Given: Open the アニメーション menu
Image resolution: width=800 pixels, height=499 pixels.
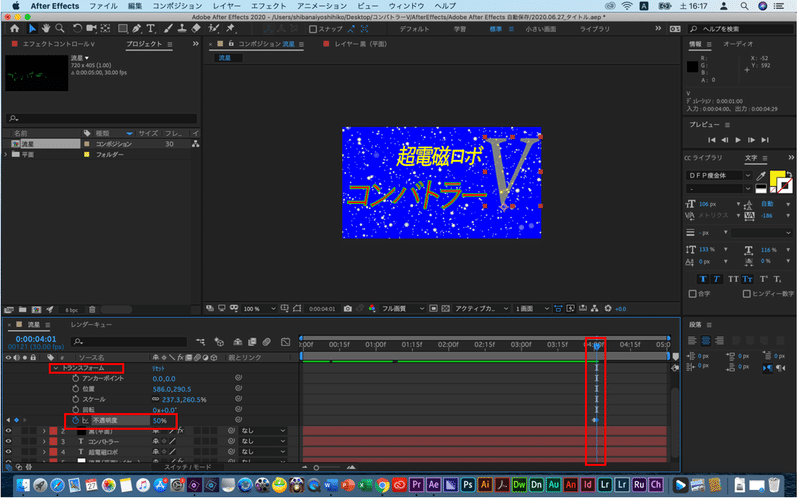Looking at the screenshot, I should point(322,6).
